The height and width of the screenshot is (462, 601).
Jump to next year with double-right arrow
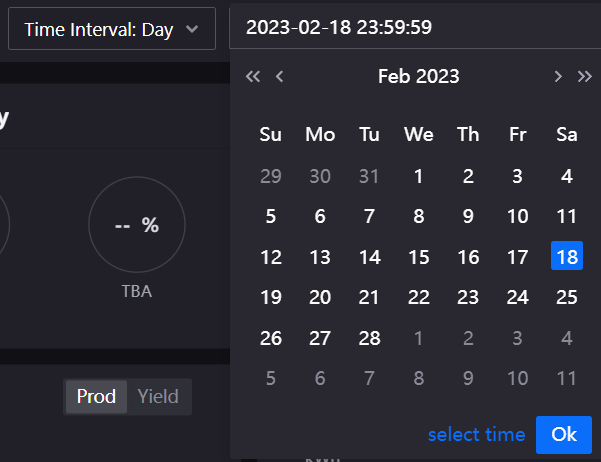[x=585, y=76]
